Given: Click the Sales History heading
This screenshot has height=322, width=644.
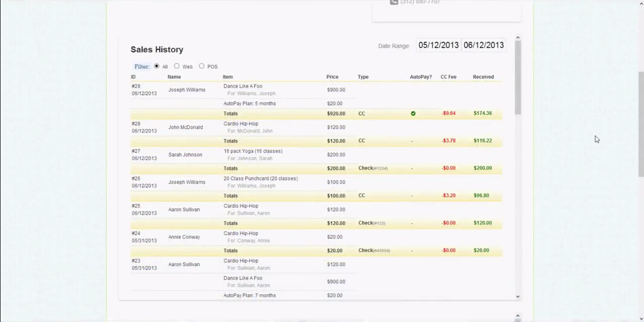Looking at the screenshot, I should [157, 49].
